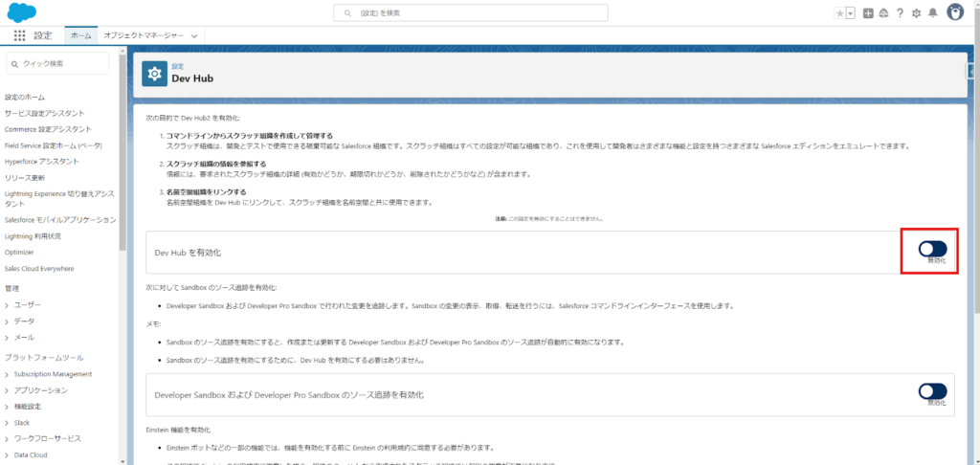Open Salesforce モバイルアプリケーション link
The image size is (980, 465).
pyautogui.click(x=60, y=220)
